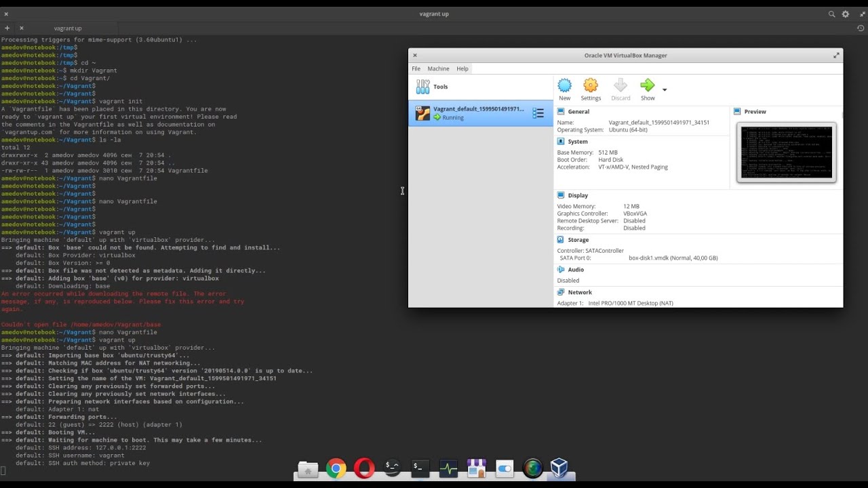Open the Tools entry in VirtualBox
868x488 pixels.
481,87
